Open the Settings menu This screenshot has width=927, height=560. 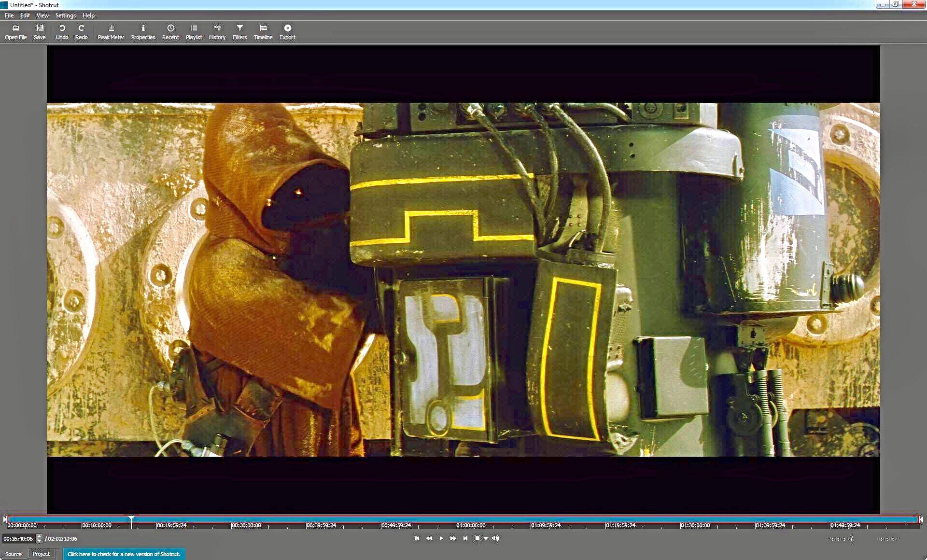click(x=65, y=15)
